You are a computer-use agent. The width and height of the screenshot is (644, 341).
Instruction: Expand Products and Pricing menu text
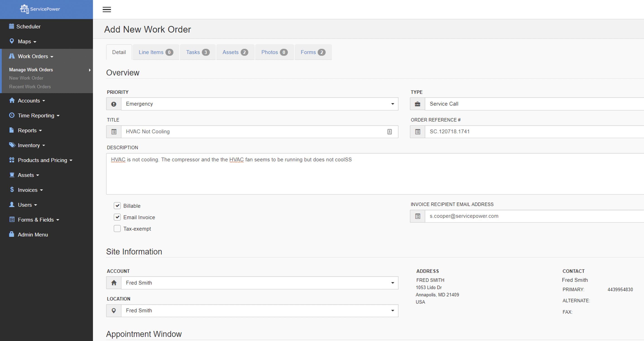click(43, 160)
